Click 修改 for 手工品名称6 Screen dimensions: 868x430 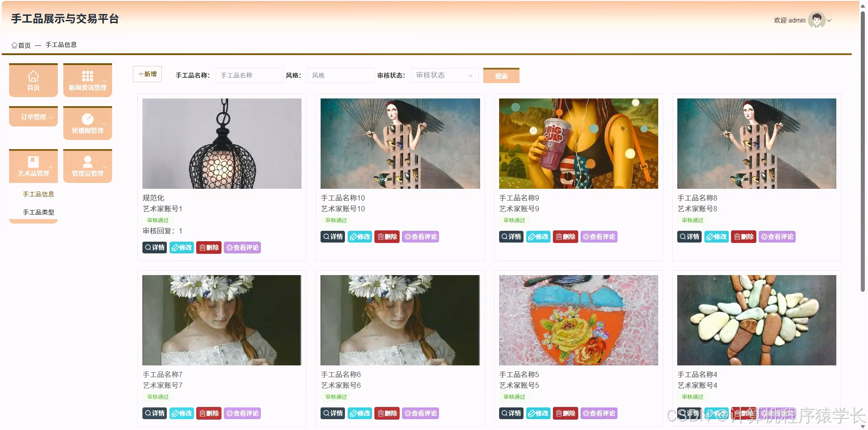click(360, 413)
